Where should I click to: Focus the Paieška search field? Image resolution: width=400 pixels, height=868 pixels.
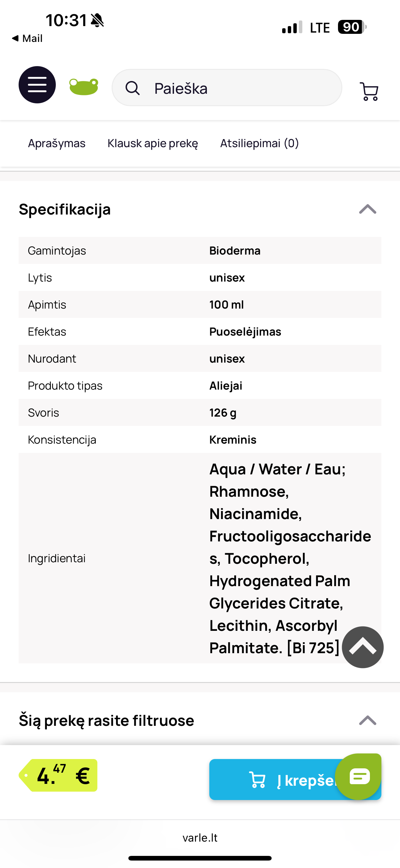click(x=227, y=88)
